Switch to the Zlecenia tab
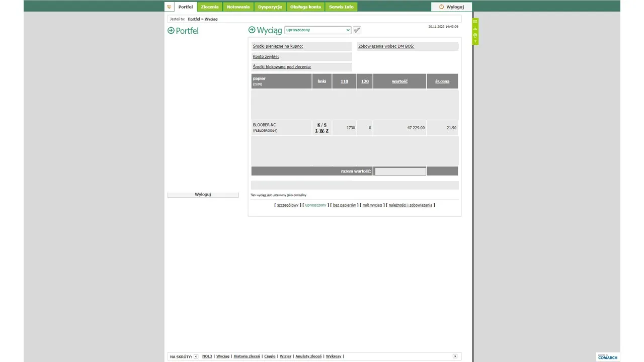Image resolution: width=644 pixels, height=362 pixels. pyautogui.click(x=210, y=7)
